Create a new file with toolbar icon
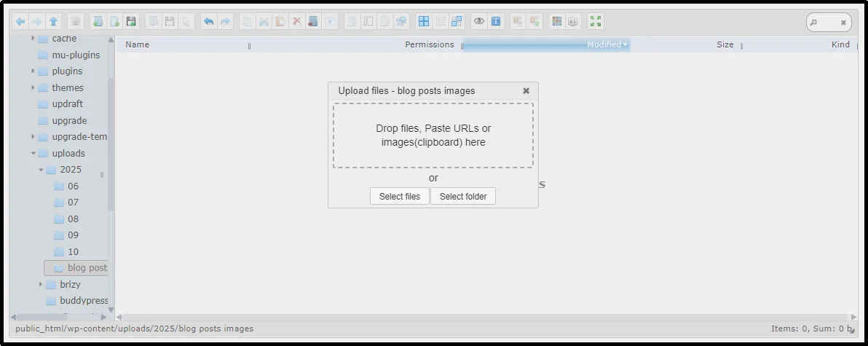This screenshot has height=346, width=868. [x=114, y=22]
